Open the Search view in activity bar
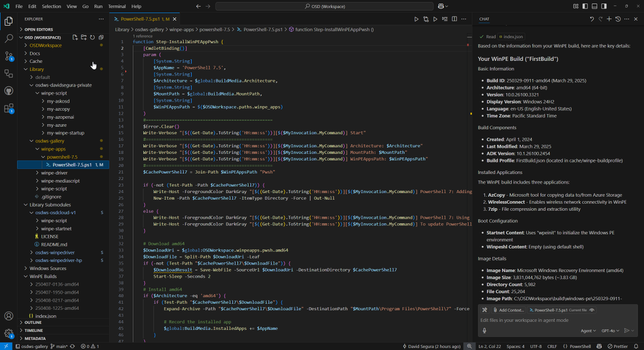Viewport: 644px width, 350px height. click(9, 39)
